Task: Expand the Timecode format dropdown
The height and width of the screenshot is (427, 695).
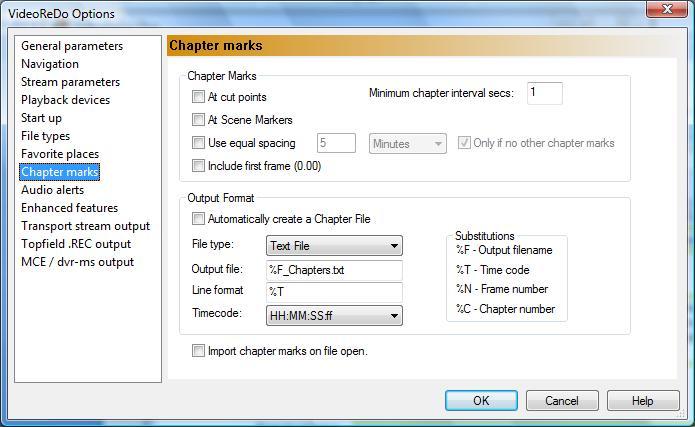Action: click(334, 316)
